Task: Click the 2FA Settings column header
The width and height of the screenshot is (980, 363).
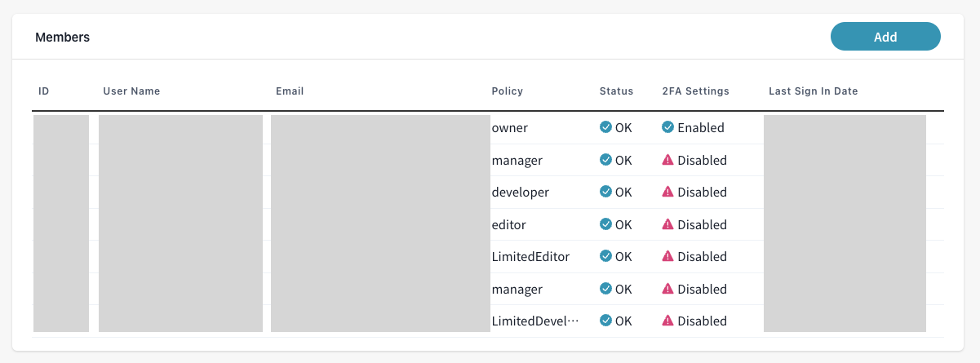Action: coord(695,91)
